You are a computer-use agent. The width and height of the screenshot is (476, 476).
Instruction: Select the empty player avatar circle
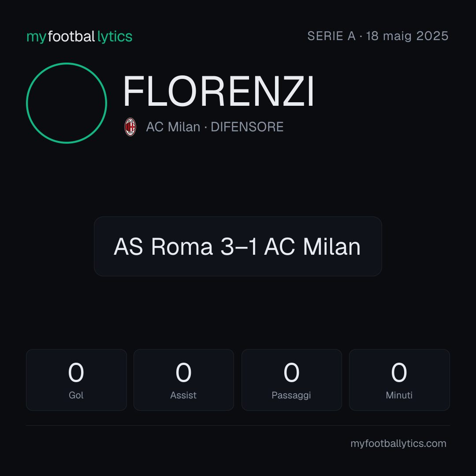(67, 103)
